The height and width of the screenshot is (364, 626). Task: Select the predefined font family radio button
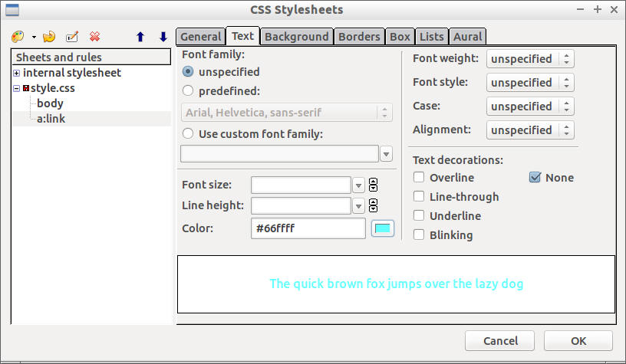coord(188,91)
